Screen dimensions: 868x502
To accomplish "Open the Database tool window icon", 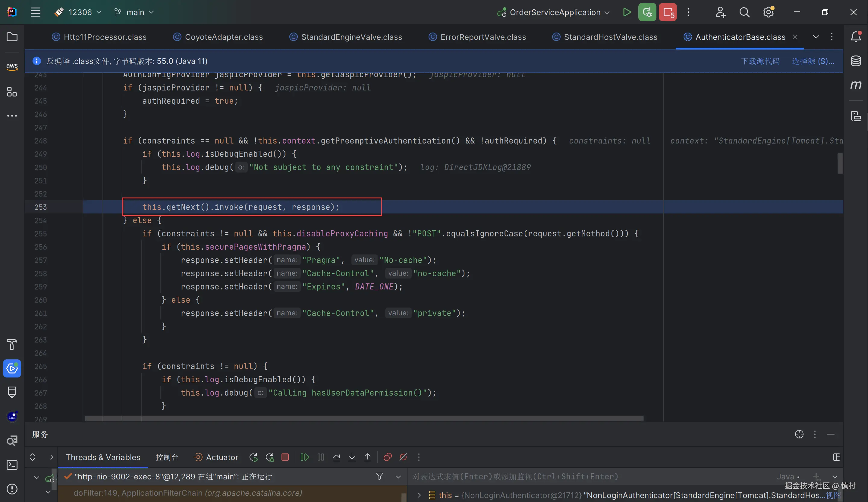I will coord(856,61).
